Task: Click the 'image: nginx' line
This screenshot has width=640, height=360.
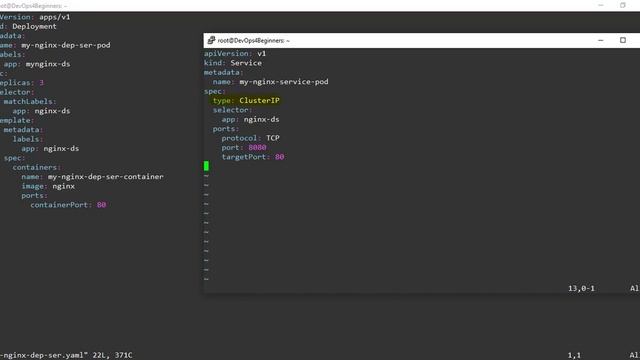Action: tap(48, 186)
